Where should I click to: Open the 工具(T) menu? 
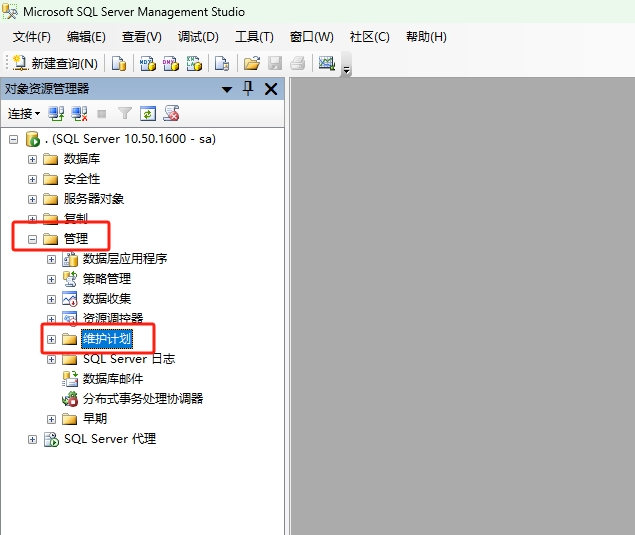[254, 37]
